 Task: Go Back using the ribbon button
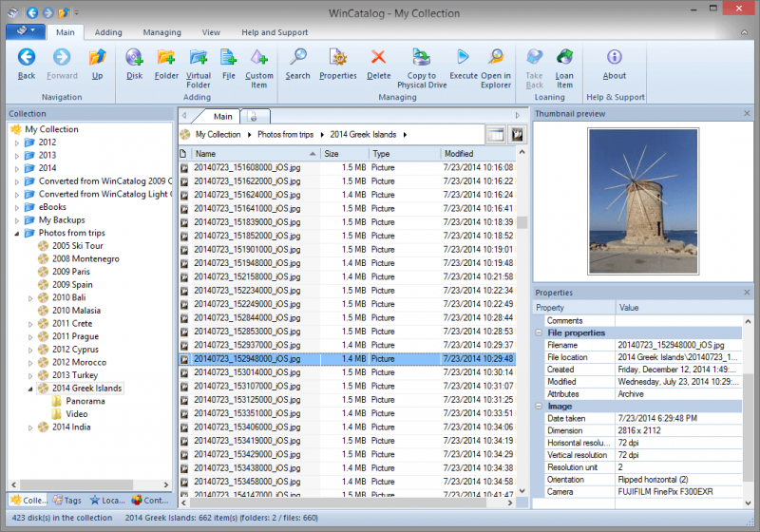coord(27,64)
